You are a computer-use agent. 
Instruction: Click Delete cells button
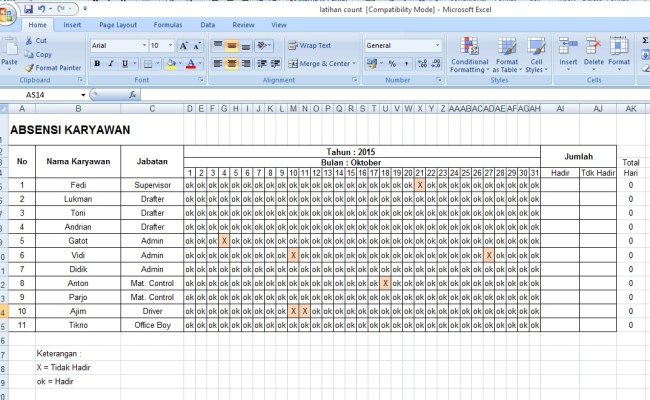click(x=594, y=53)
